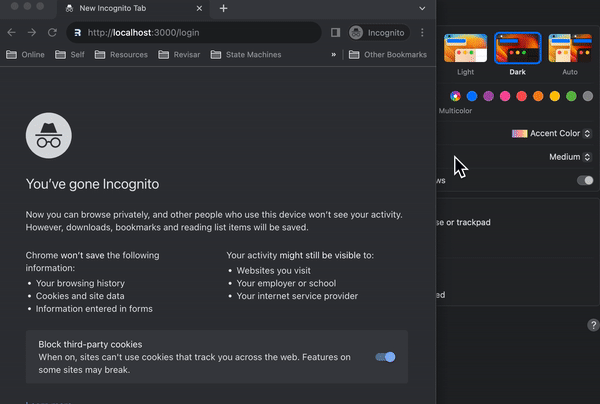
Task: Open Chrome's three-dot menu
Action: [x=422, y=33]
